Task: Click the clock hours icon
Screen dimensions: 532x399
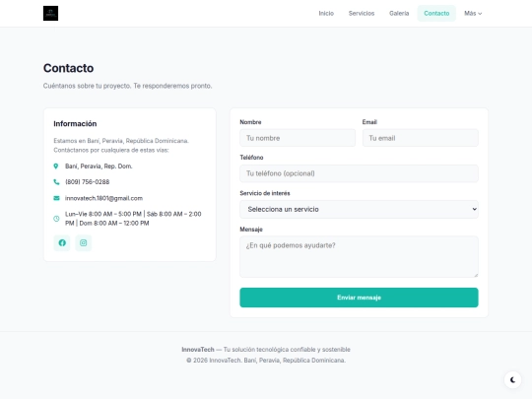Action: pyautogui.click(x=56, y=219)
